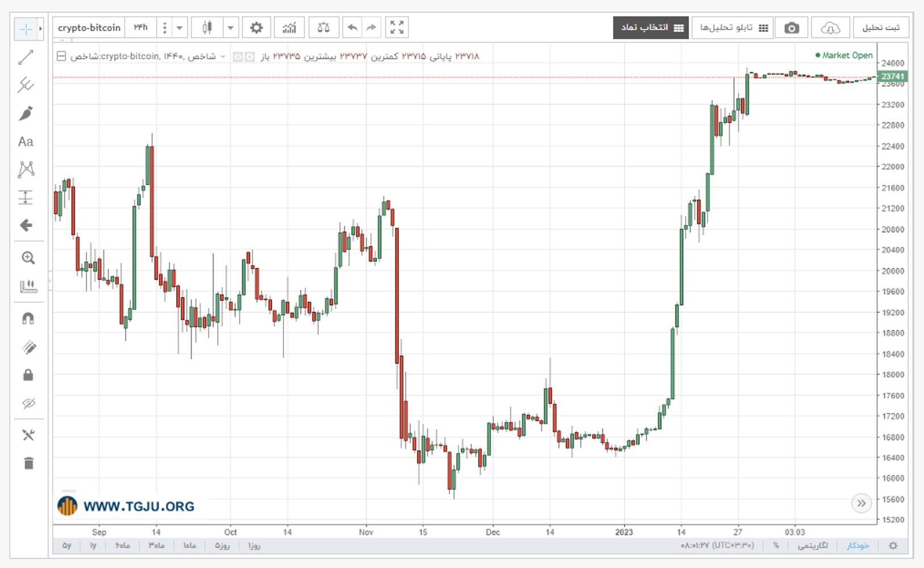
Task: Expand the time interval dropdown arrow
Action: [179, 27]
